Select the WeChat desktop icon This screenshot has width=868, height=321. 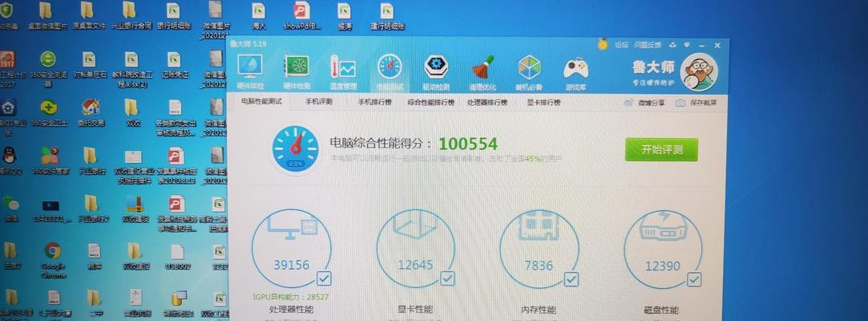[10, 209]
